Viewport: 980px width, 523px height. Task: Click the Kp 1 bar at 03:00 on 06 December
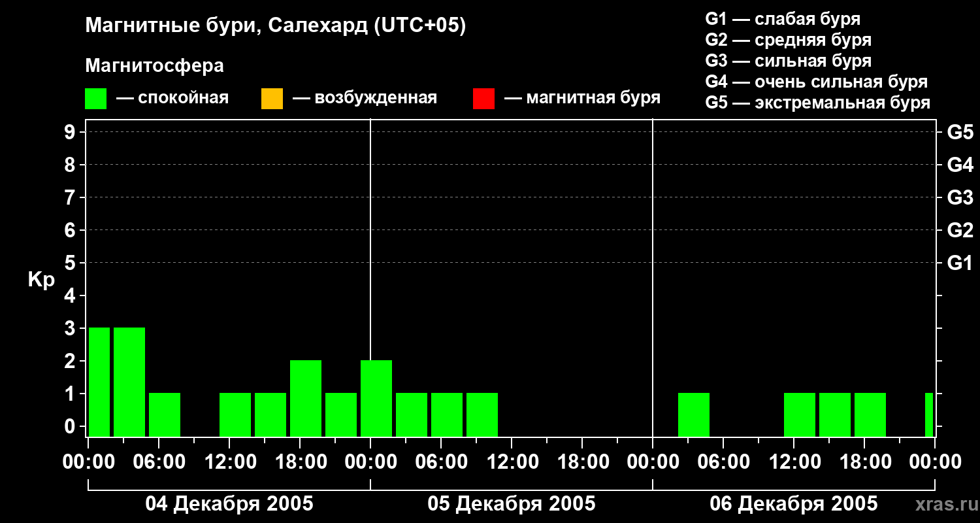point(694,414)
